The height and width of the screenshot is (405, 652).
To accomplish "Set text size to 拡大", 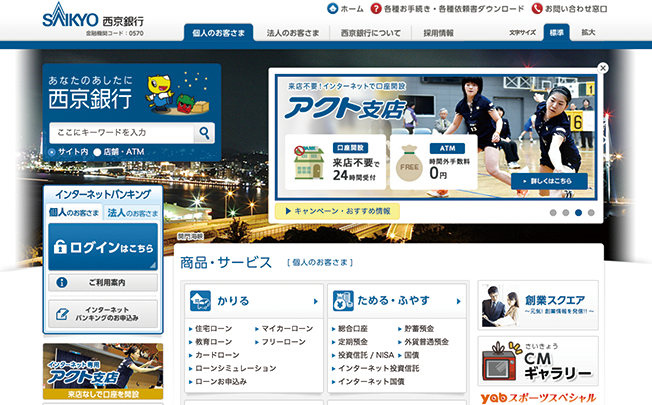I will tap(588, 32).
